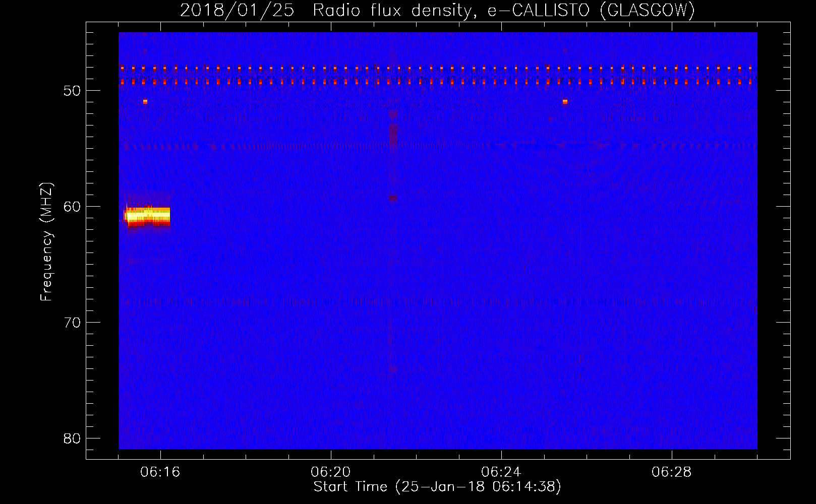Click the 60 frequency tick label
This screenshot has height=504, width=816.
73,207
